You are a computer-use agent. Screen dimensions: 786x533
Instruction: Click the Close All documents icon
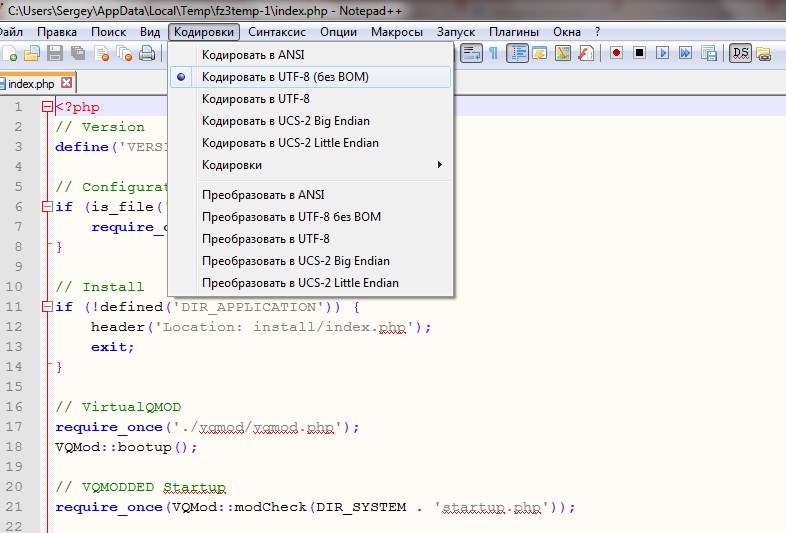pos(124,53)
